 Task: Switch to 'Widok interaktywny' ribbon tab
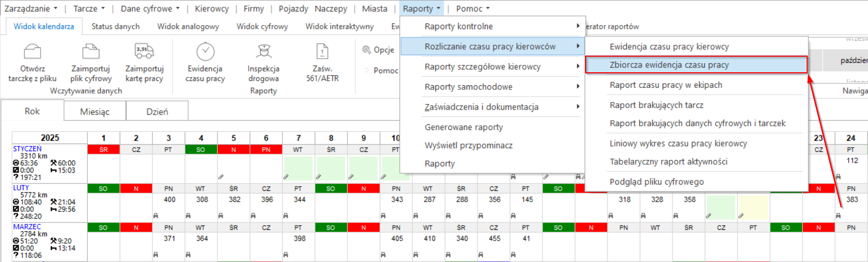click(x=340, y=27)
